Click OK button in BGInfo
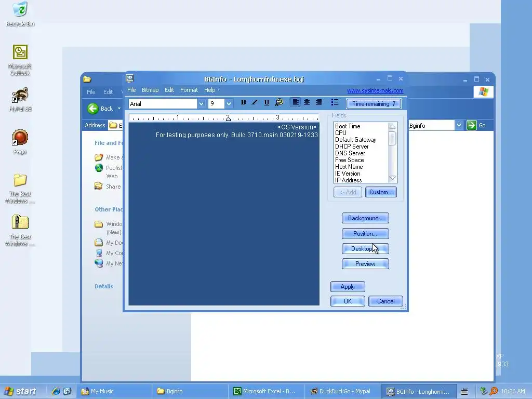This screenshot has width=532, height=399. 348,301
